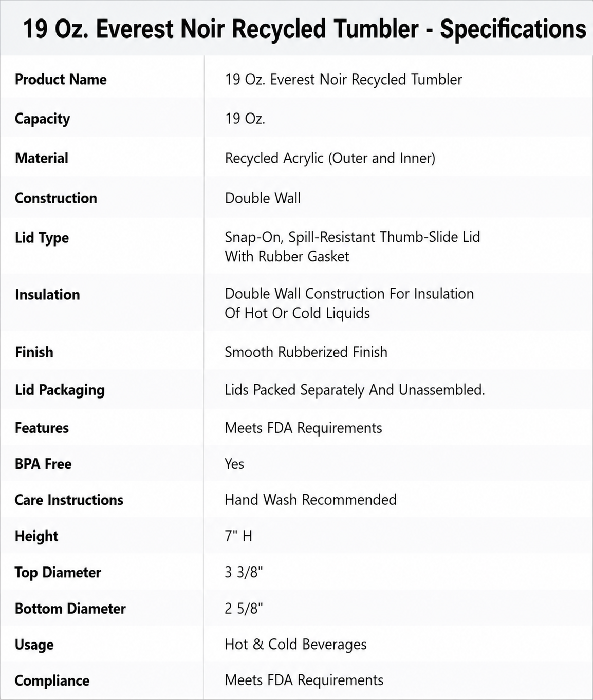Select the Product Name row label
Screen dimensions: 593x700
[61, 79]
